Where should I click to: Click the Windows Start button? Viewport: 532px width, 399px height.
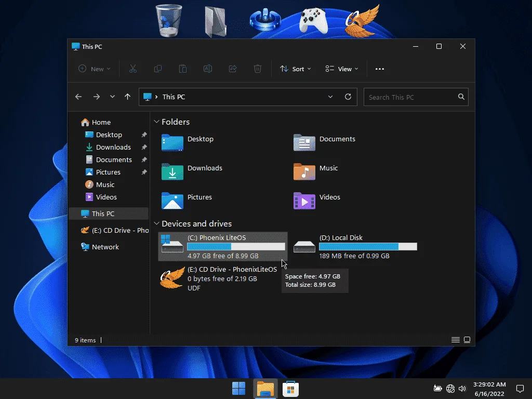(238, 389)
